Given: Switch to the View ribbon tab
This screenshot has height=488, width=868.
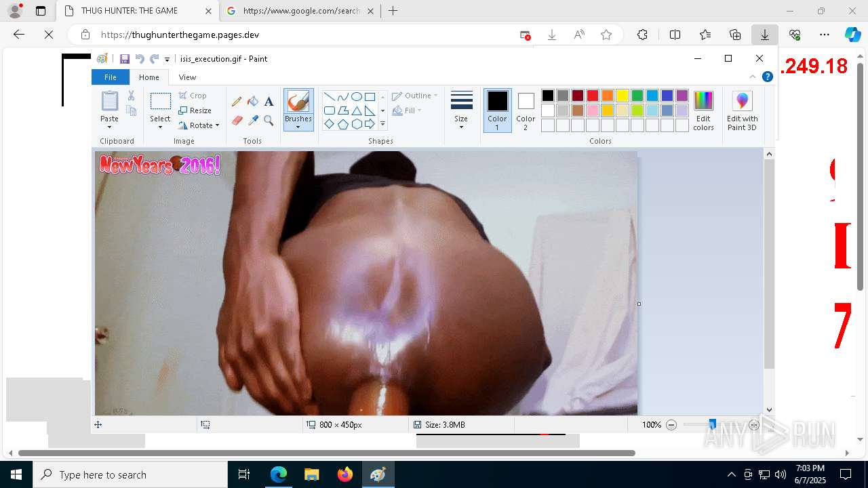Looking at the screenshot, I should [188, 77].
